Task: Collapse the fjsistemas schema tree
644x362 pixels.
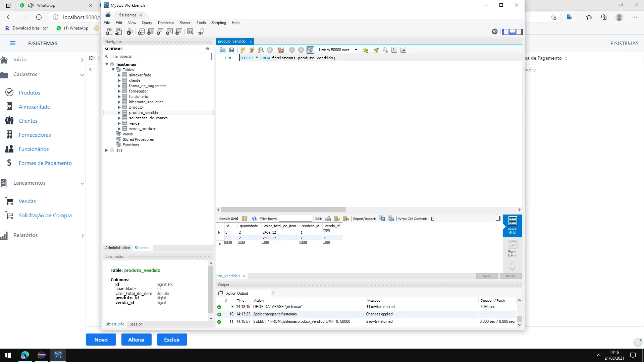Action: tap(107, 64)
